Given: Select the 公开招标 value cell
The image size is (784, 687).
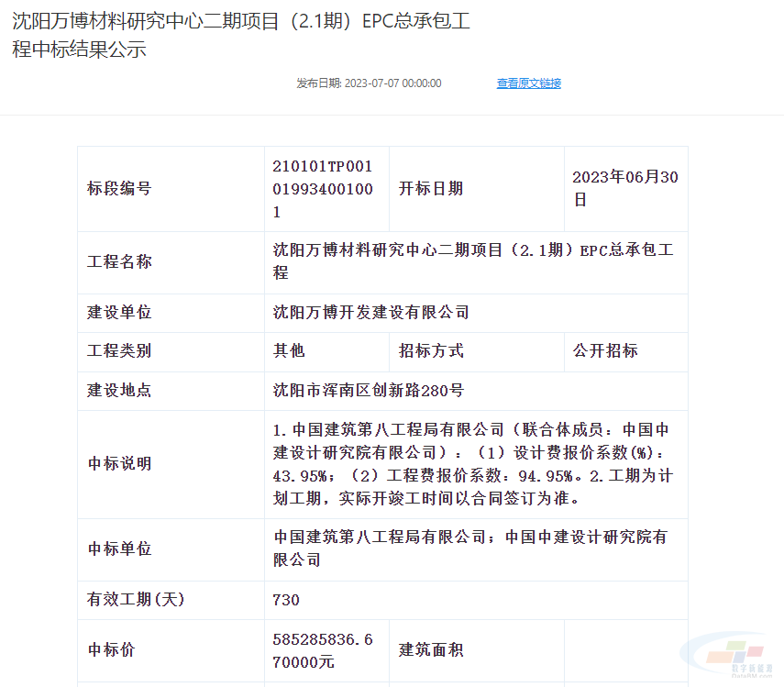Looking at the screenshot, I should (x=626, y=351).
